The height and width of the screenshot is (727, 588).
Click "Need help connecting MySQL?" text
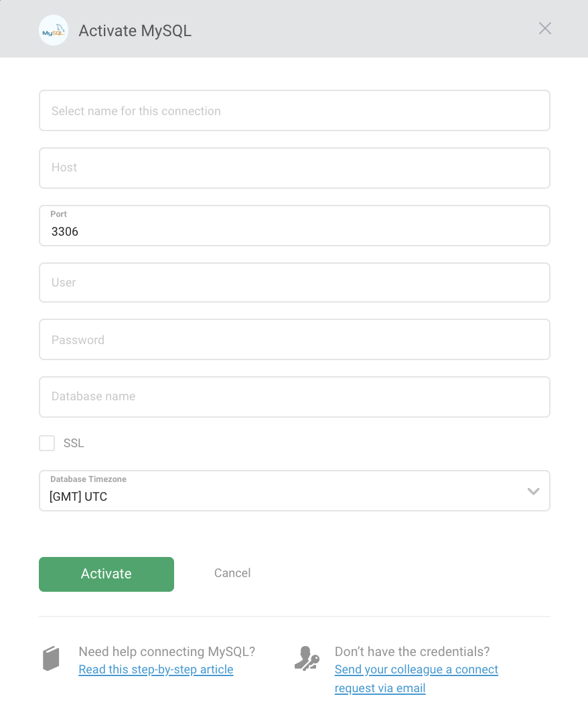click(x=167, y=651)
